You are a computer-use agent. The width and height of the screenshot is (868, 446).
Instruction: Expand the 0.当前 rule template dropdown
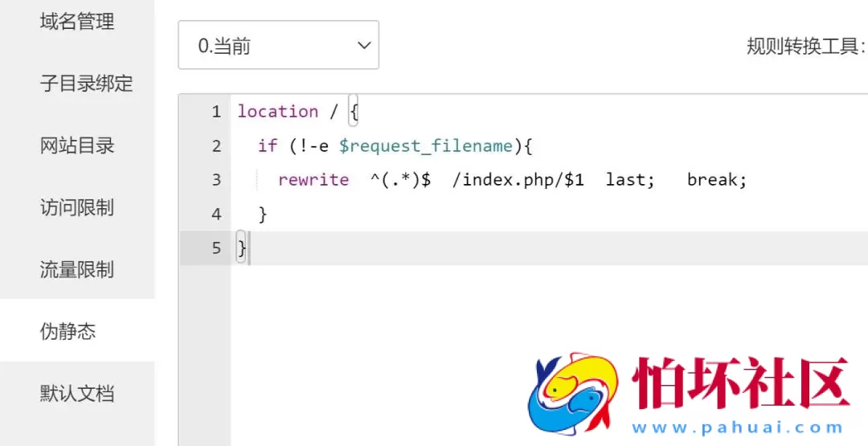pos(278,46)
